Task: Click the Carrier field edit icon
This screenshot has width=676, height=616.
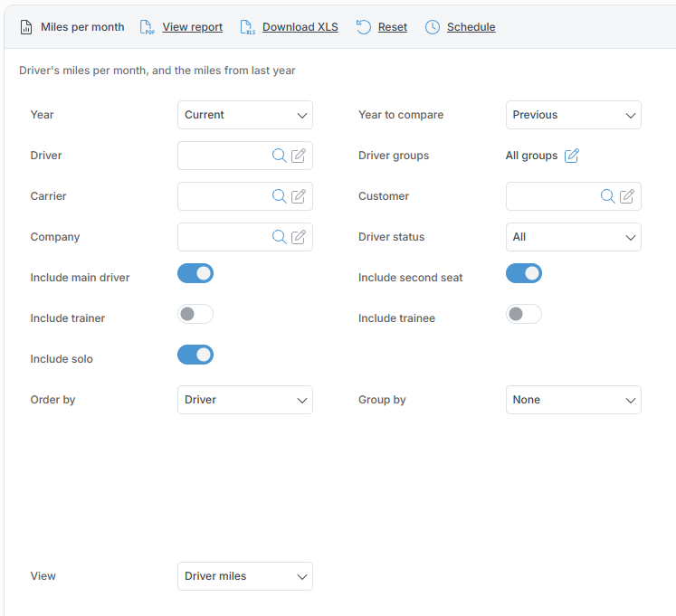Action: coord(299,196)
